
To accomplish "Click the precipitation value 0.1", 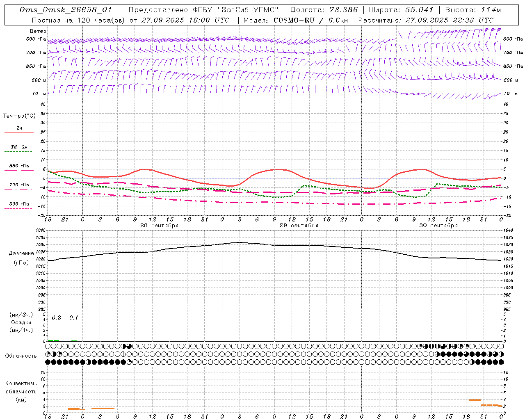I will tap(73, 318).
